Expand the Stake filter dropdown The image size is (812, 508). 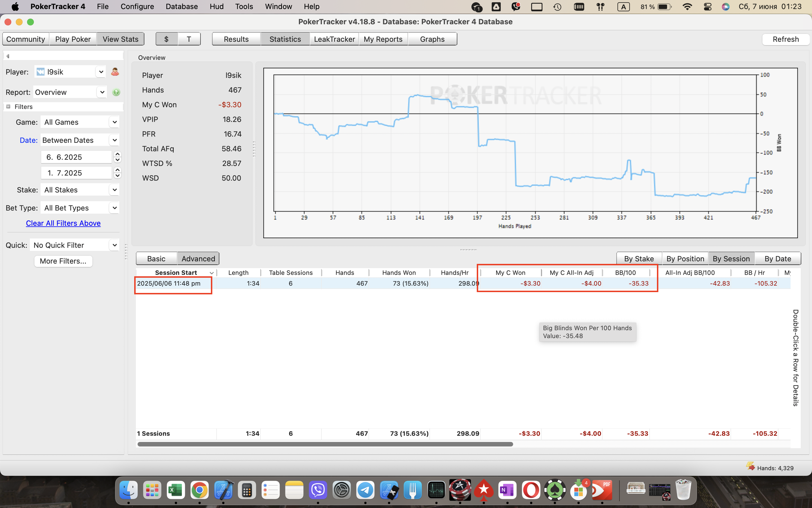[80, 190]
